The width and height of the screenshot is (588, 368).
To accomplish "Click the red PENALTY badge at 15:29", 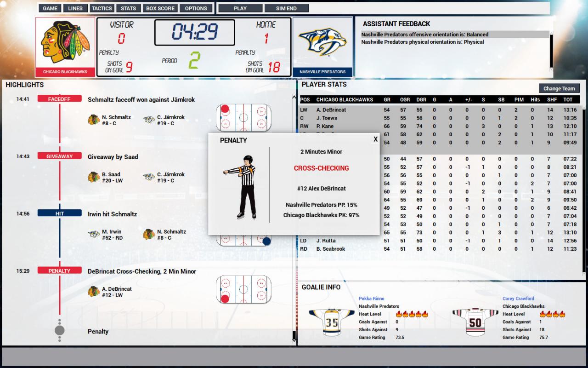I will [x=59, y=271].
